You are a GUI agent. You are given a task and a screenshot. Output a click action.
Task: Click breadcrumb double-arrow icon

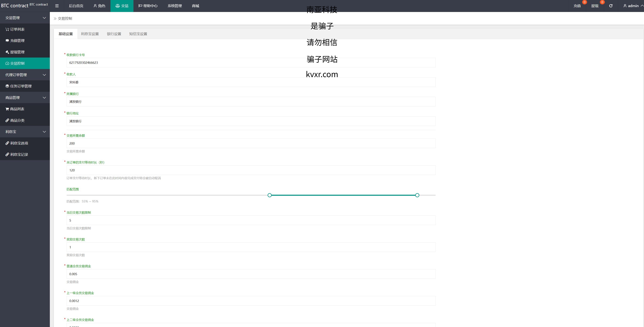click(55, 18)
